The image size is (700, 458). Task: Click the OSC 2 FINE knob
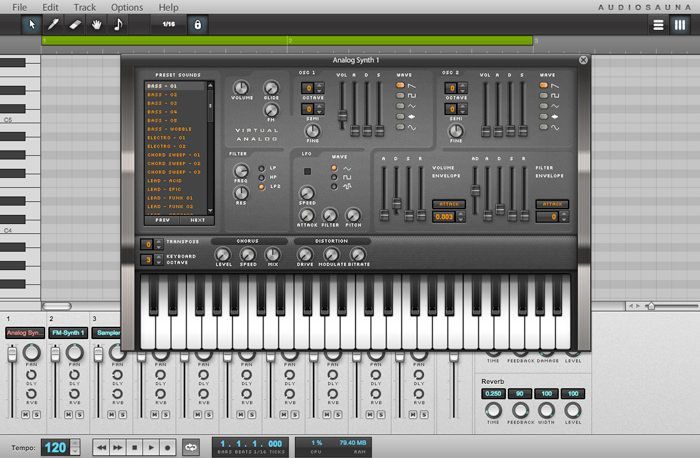coord(456,131)
